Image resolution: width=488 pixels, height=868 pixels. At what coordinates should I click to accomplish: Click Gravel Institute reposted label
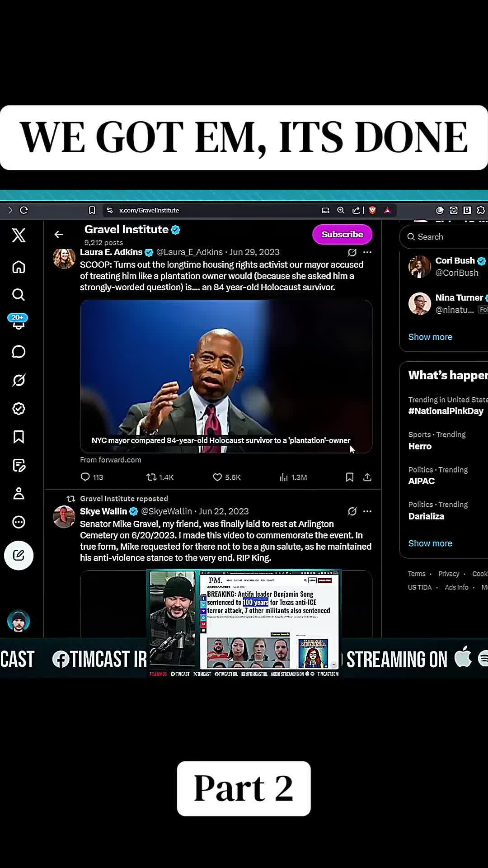[124, 499]
